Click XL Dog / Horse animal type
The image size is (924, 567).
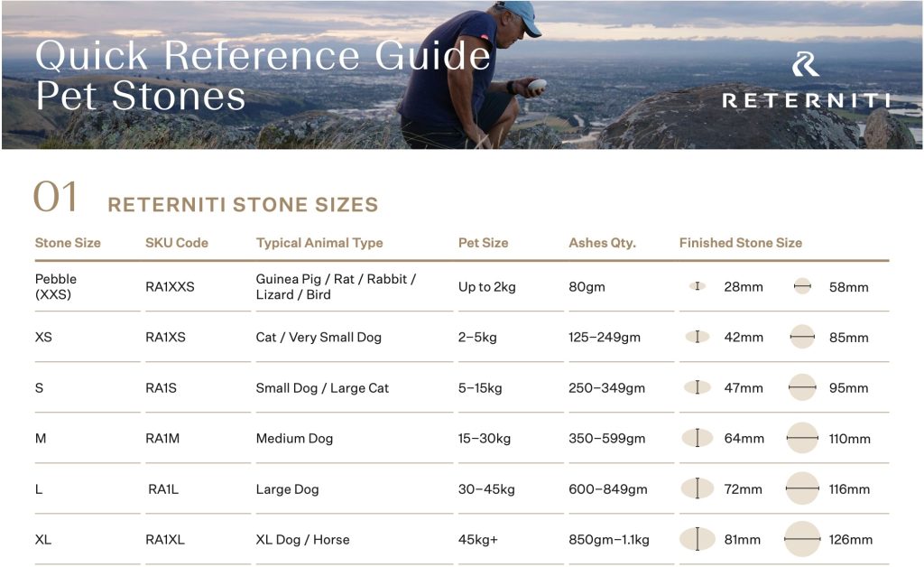pyautogui.click(x=303, y=539)
